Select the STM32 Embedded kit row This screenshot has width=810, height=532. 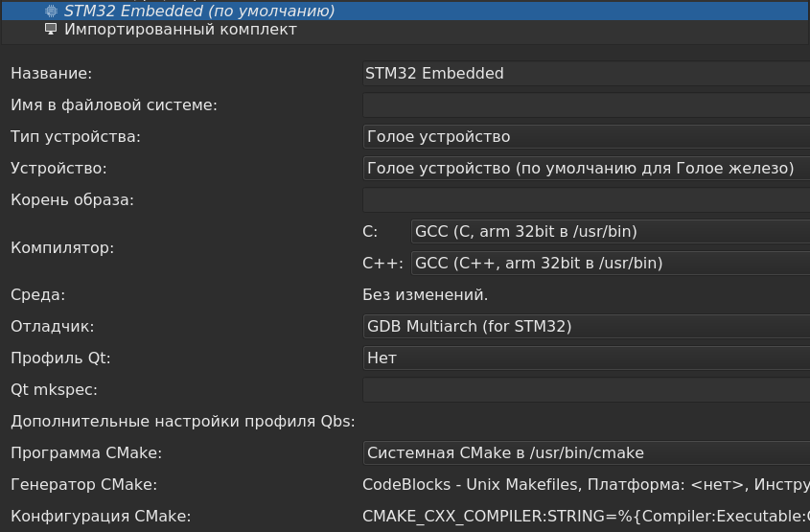tap(405, 11)
